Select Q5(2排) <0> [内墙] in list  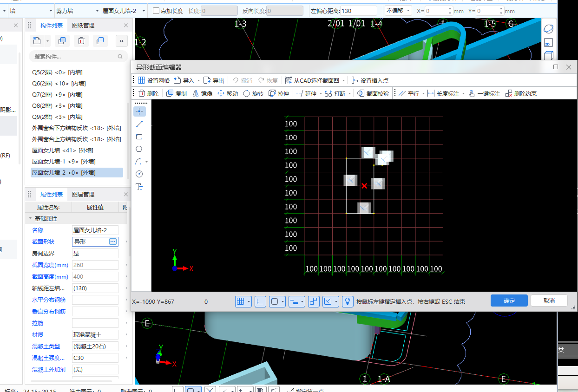[x=57, y=72]
